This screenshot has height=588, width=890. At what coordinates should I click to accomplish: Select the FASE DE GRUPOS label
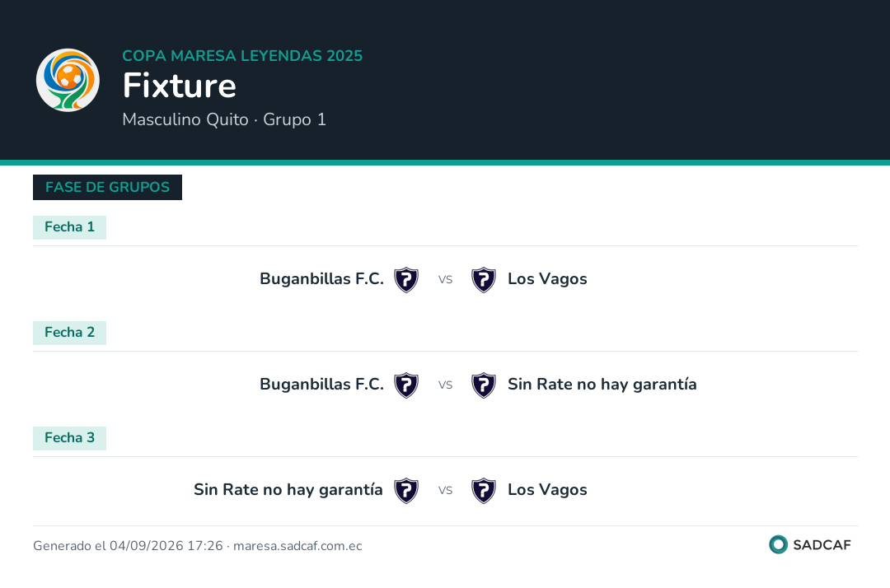point(107,187)
